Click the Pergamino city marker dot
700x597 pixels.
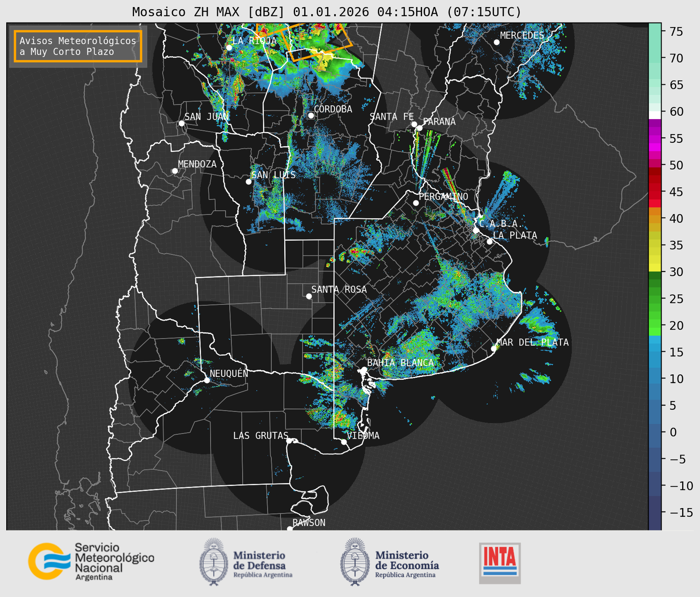coord(416,203)
